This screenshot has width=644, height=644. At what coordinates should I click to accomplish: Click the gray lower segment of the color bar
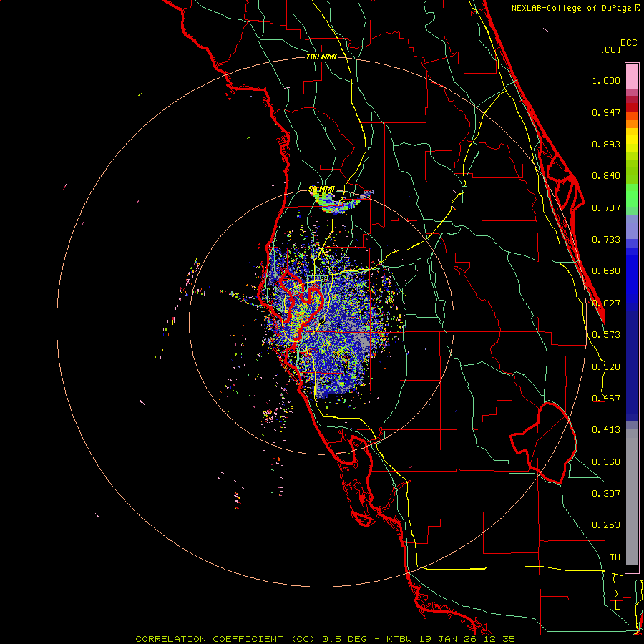coord(632,497)
